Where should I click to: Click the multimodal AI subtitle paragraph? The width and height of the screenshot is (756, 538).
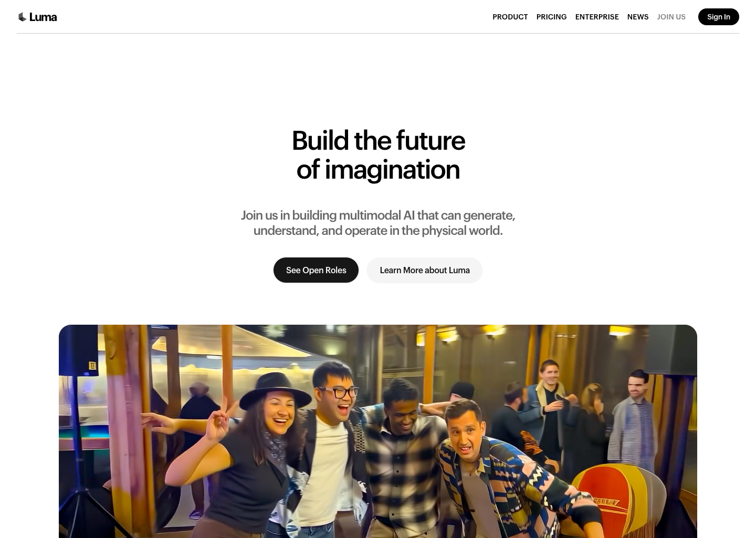pos(378,223)
